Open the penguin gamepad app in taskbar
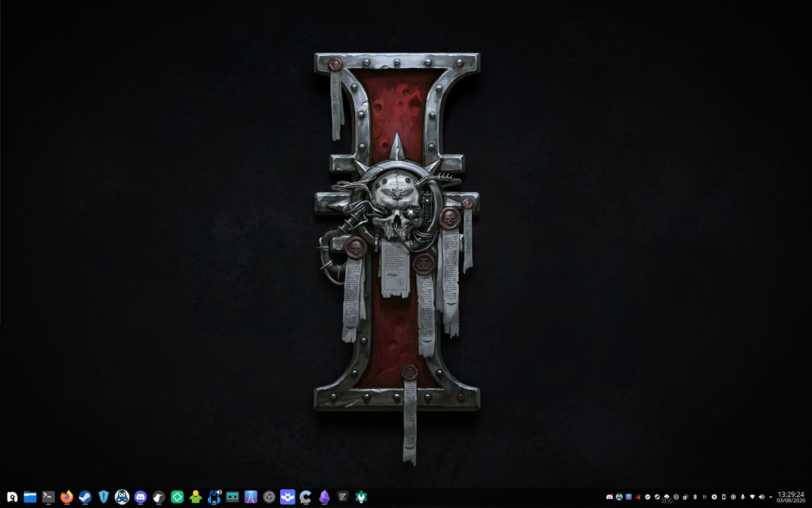 pyautogui.click(x=122, y=497)
